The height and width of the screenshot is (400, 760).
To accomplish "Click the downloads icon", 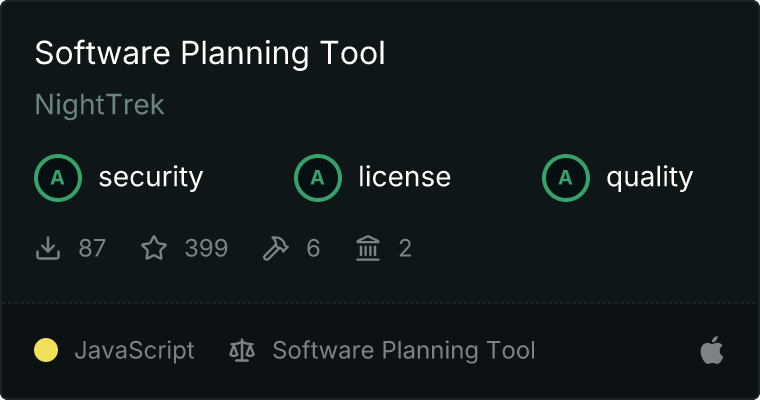I will (x=48, y=248).
